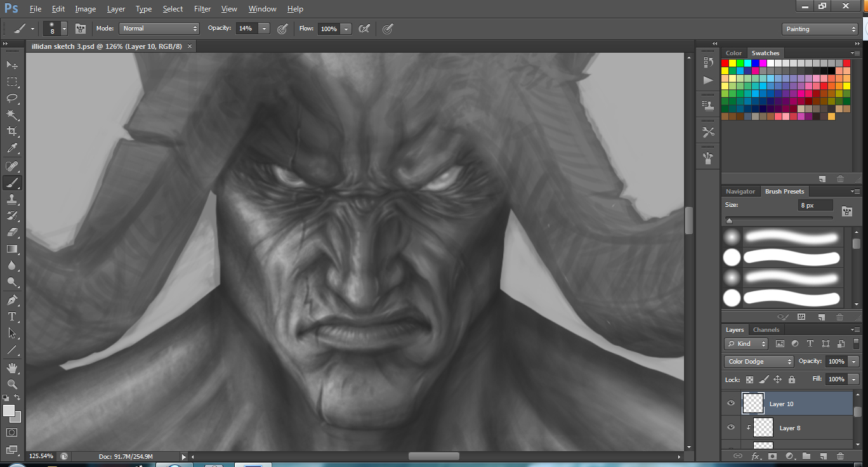Open the Brush Preset picker arrow
Screen dimensions: 868x467
pyautogui.click(x=64, y=29)
